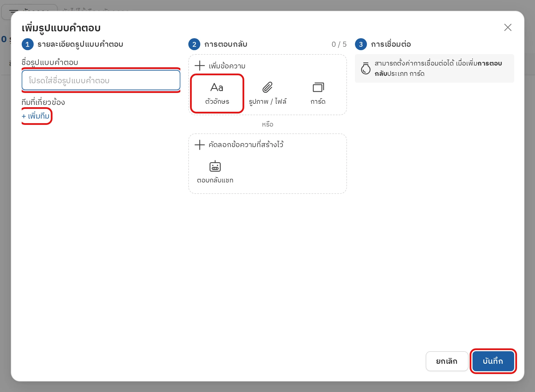The width and height of the screenshot is (535, 392).
Task: Click the 0 / 5 reply counter
Action: (339, 44)
